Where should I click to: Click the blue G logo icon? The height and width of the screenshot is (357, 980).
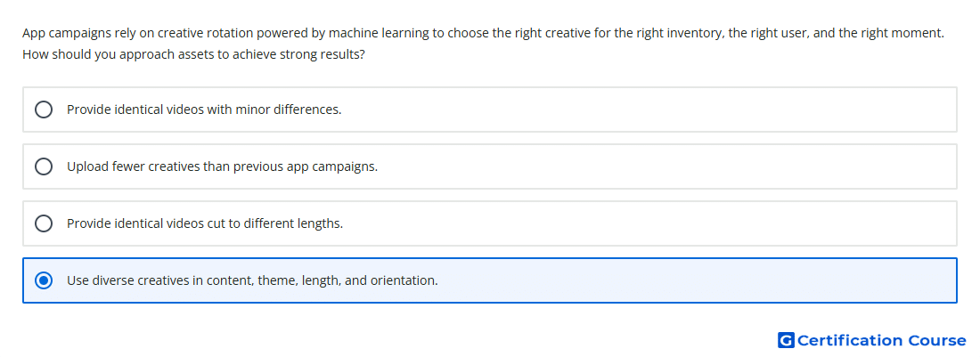[x=786, y=340]
